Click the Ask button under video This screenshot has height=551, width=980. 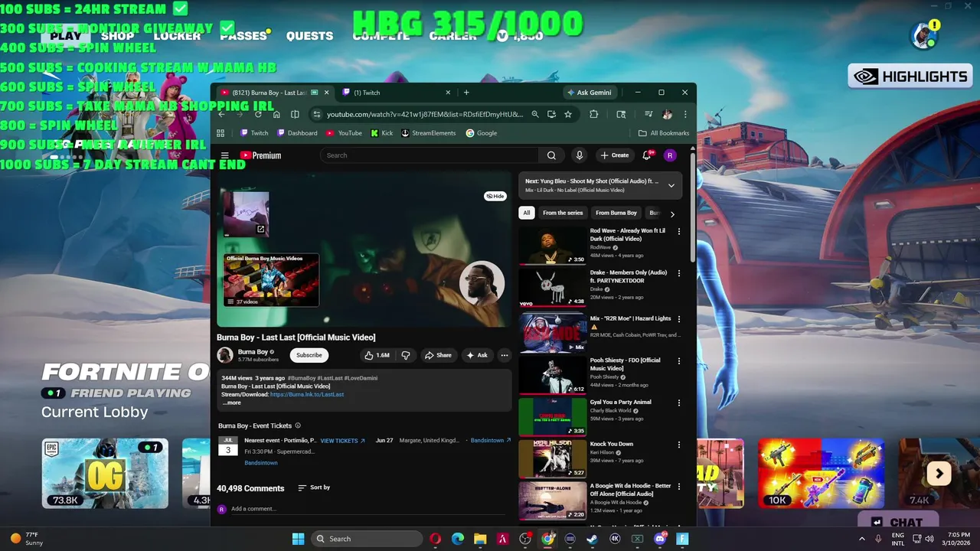click(477, 355)
